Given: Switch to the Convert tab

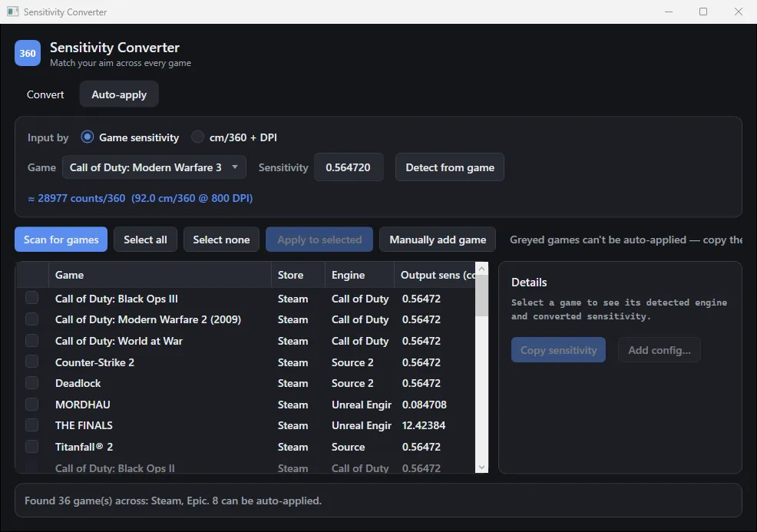Looking at the screenshot, I should (45, 94).
